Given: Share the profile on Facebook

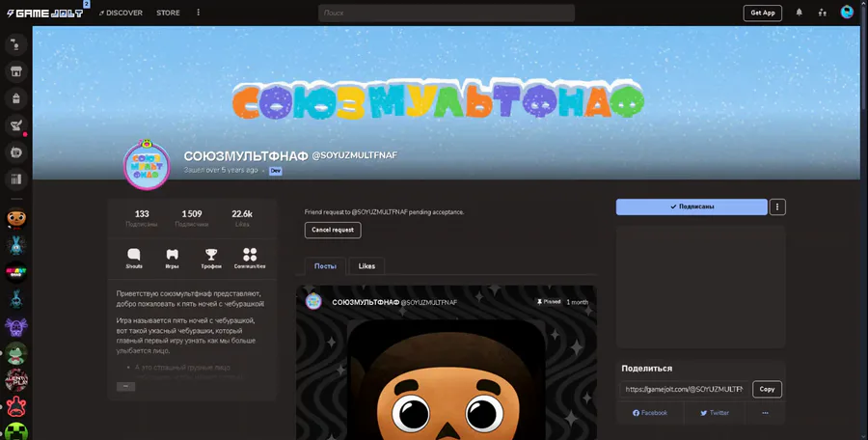Looking at the screenshot, I should pyautogui.click(x=650, y=413).
